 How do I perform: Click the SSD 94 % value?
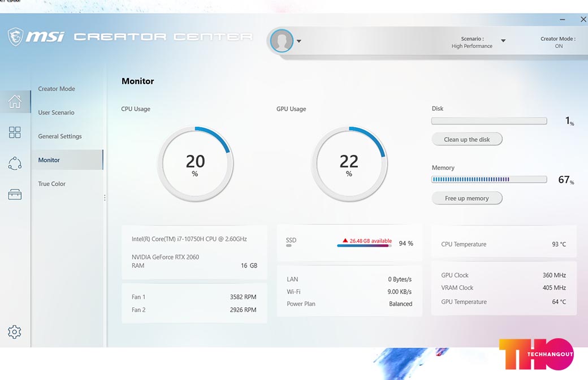(x=406, y=244)
